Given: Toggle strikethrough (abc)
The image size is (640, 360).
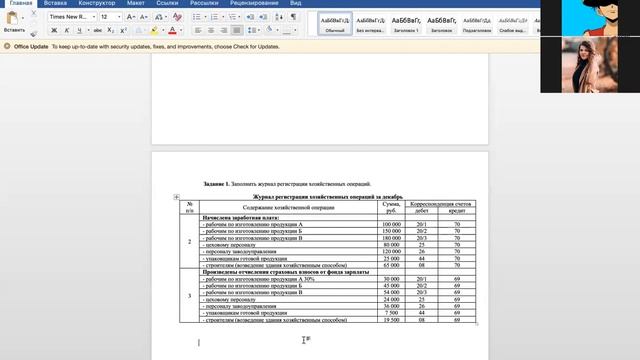Looking at the screenshot, I should point(98,30).
